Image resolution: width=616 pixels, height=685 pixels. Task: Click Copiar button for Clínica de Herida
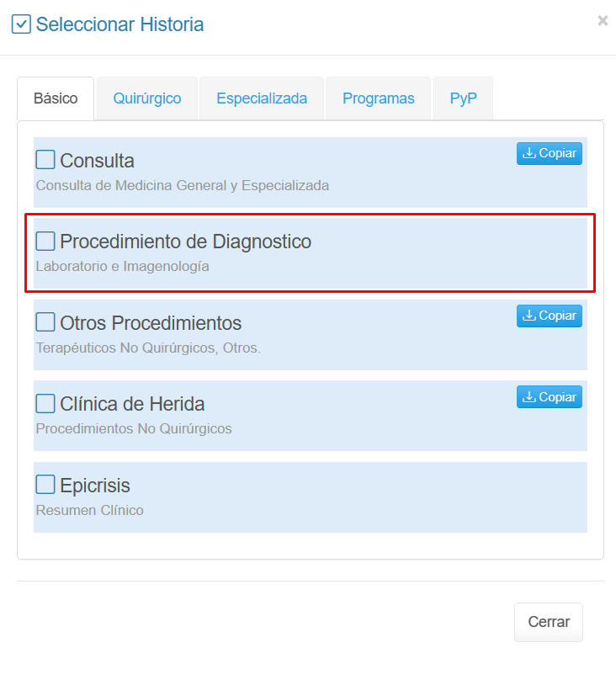click(x=549, y=397)
